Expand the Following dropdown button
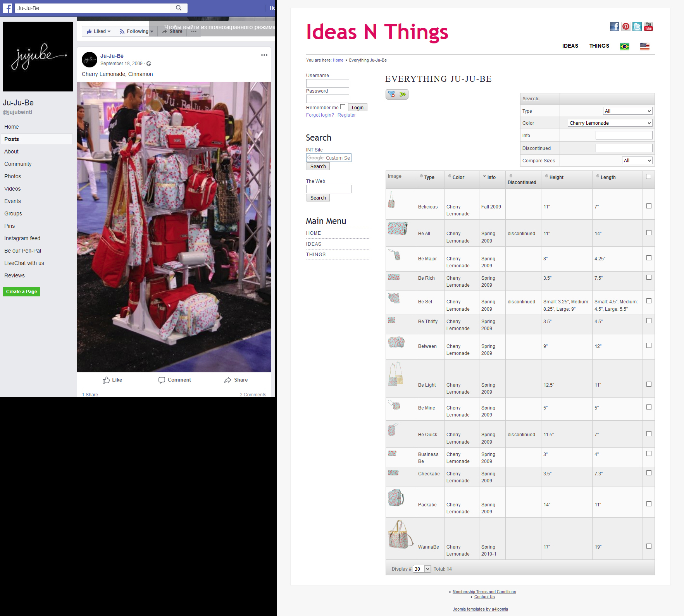Image resolution: width=684 pixels, height=616 pixels. [136, 31]
